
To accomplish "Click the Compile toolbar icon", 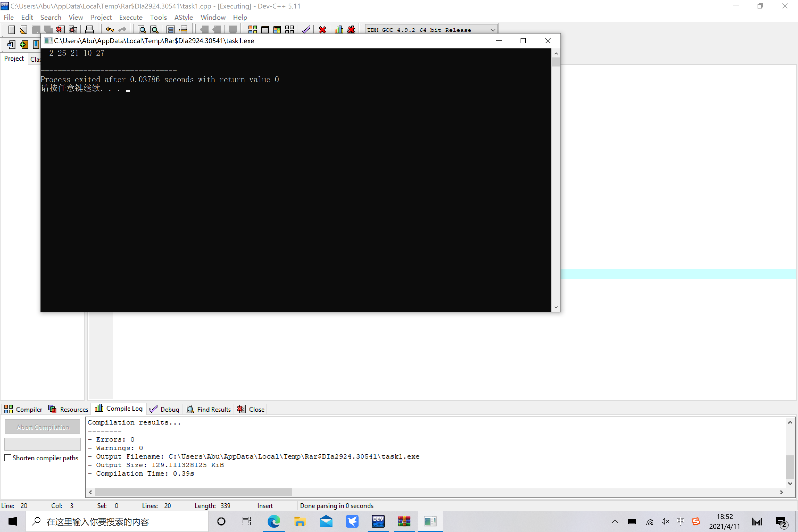I will point(252,30).
